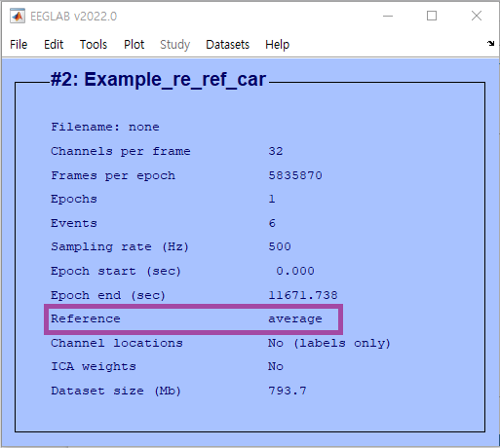Click the dataset size value '793.7'

288,391
